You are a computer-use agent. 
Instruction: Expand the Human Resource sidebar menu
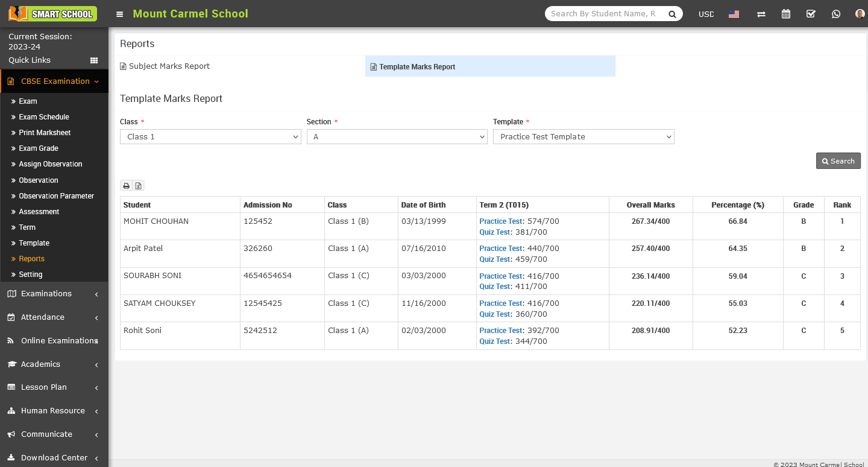coord(54,411)
